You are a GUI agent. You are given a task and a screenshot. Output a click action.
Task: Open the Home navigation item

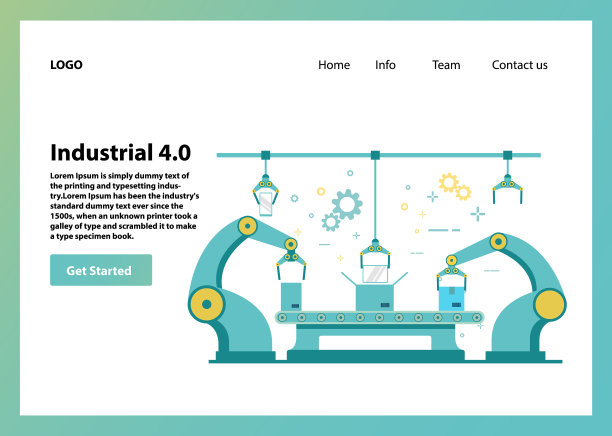click(x=334, y=65)
